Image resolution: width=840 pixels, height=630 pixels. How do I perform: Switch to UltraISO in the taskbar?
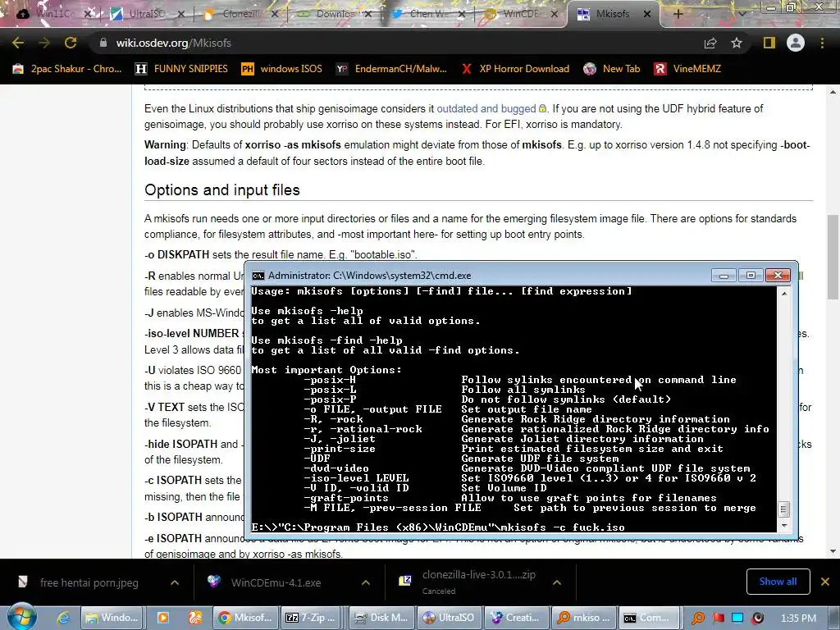click(449, 618)
